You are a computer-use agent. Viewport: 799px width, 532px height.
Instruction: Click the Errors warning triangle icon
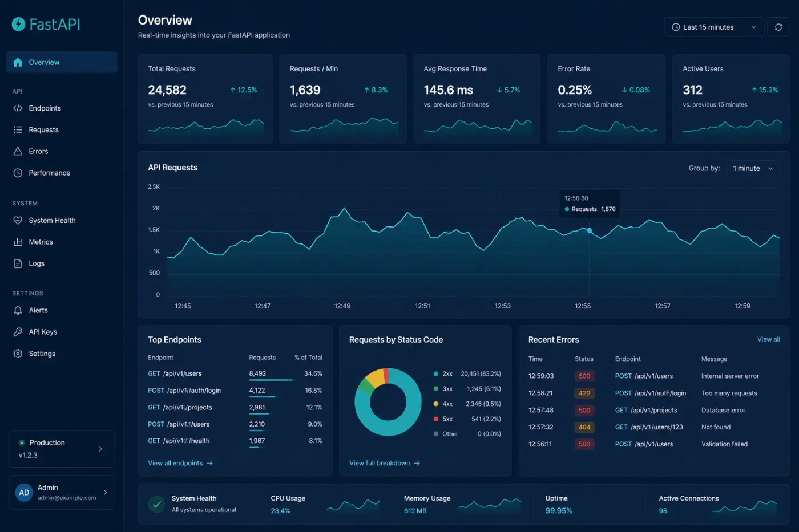(x=18, y=151)
